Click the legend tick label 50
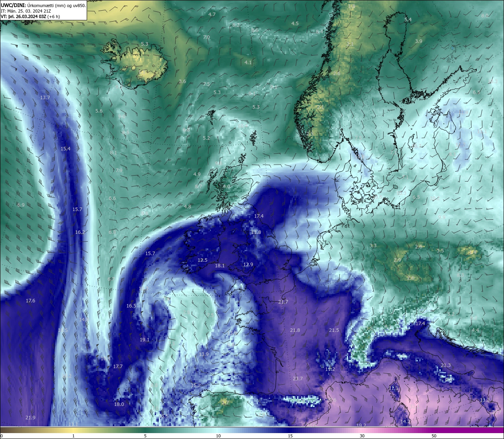Image resolution: width=504 pixels, height=439 pixels. (434, 436)
